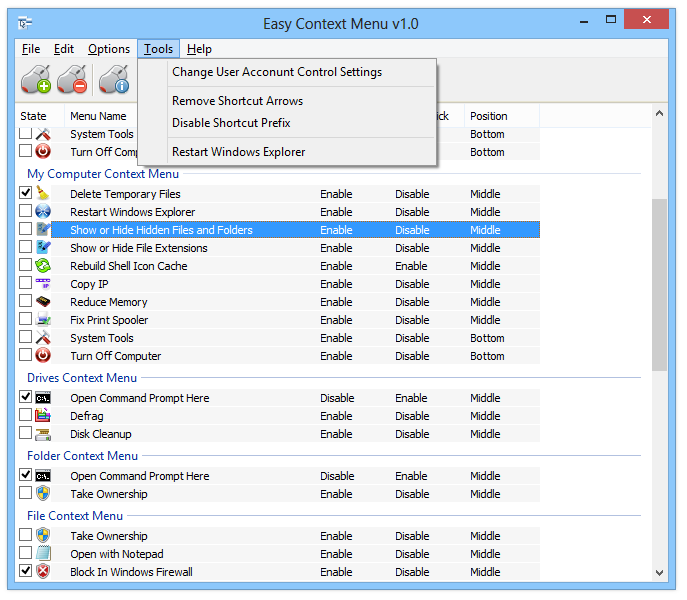Viewport: 687px width, 600px height.
Task: Click the red power icon under My Computer
Action: (x=43, y=355)
